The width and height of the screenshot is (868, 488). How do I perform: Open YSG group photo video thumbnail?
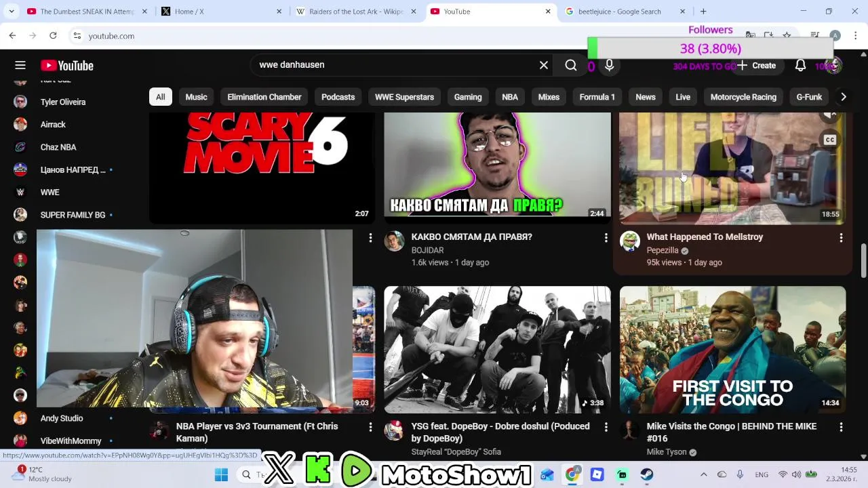tap(497, 350)
